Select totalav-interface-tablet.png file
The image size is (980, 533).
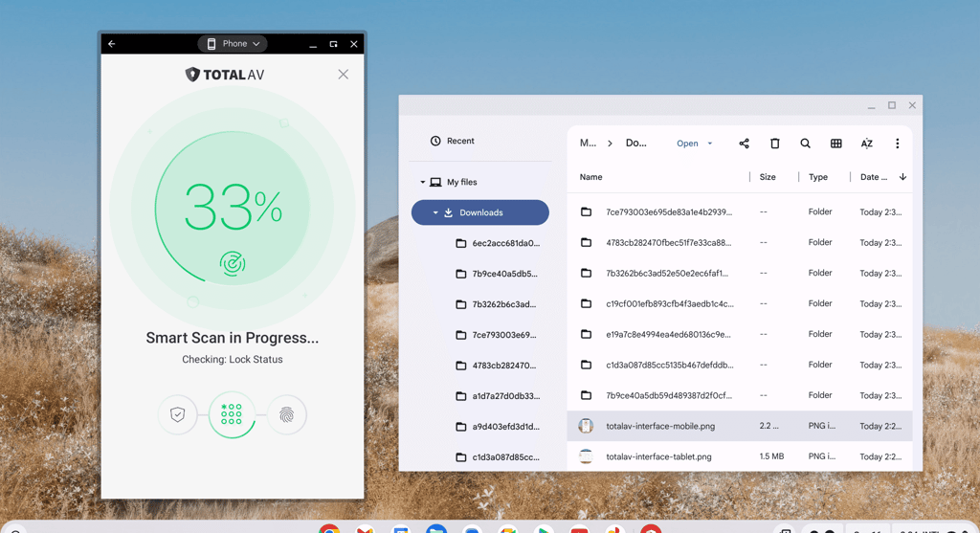(x=740, y=456)
